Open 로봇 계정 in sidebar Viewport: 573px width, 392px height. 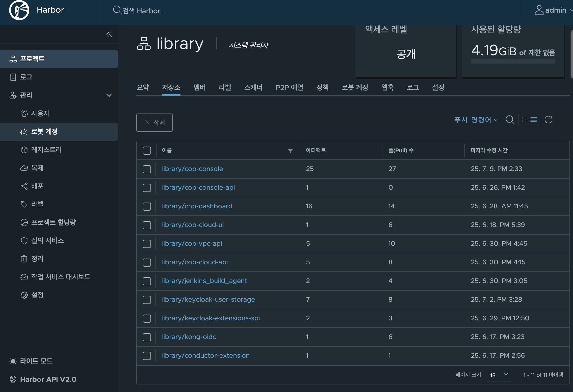tap(44, 132)
